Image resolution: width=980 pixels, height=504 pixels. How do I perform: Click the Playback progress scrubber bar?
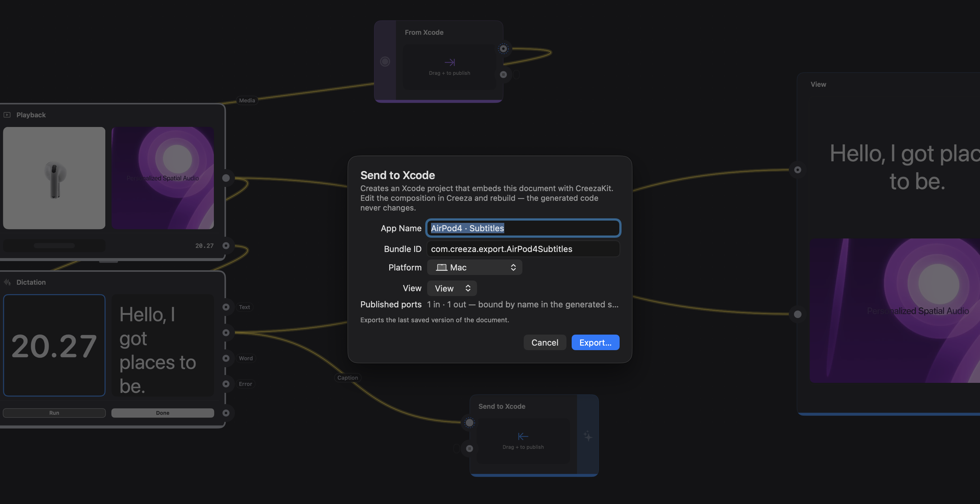point(54,246)
